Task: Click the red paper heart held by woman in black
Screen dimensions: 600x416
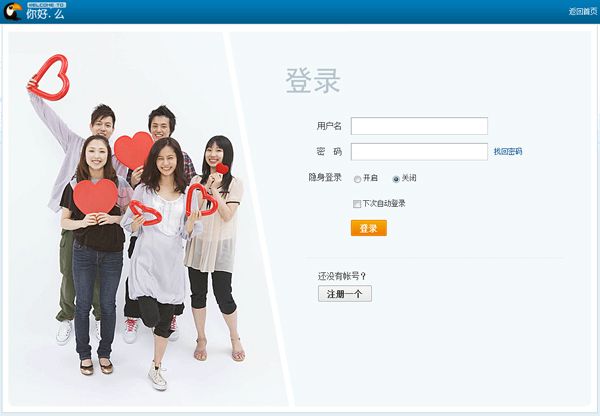Action: point(96,196)
